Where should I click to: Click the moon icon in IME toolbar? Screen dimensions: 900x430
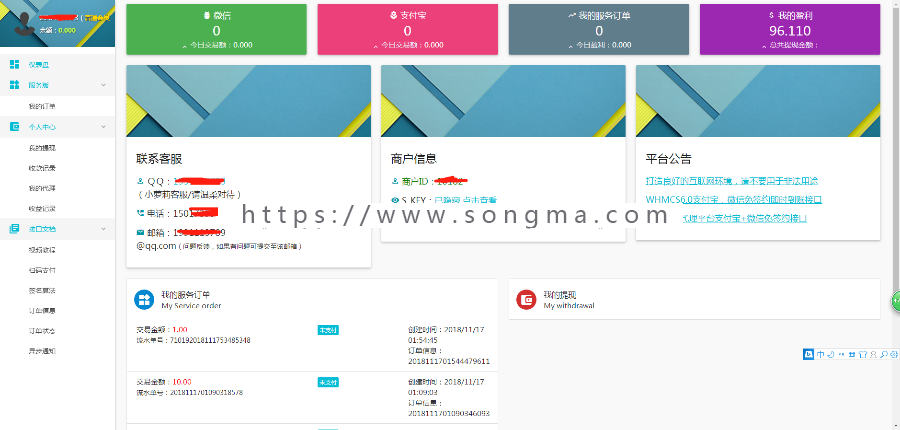831,354
